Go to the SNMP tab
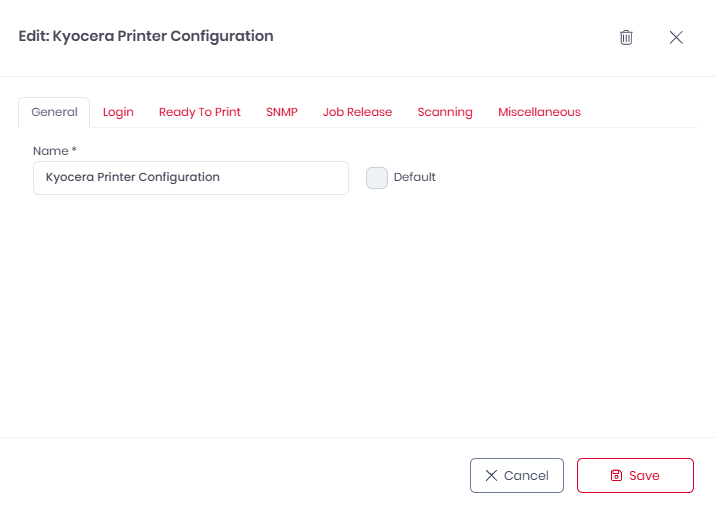Image resolution: width=716 pixels, height=512 pixels. pyautogui.click(x=282, y=112)
